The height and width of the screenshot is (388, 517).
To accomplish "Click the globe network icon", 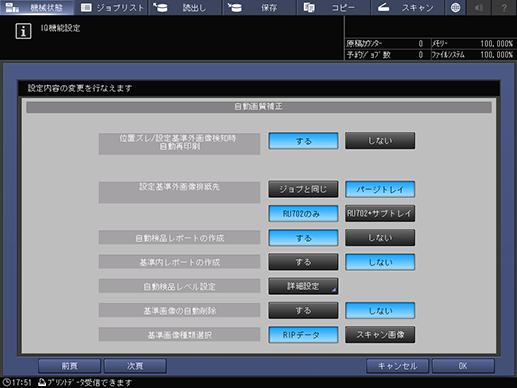I will (x=455, y=7).
